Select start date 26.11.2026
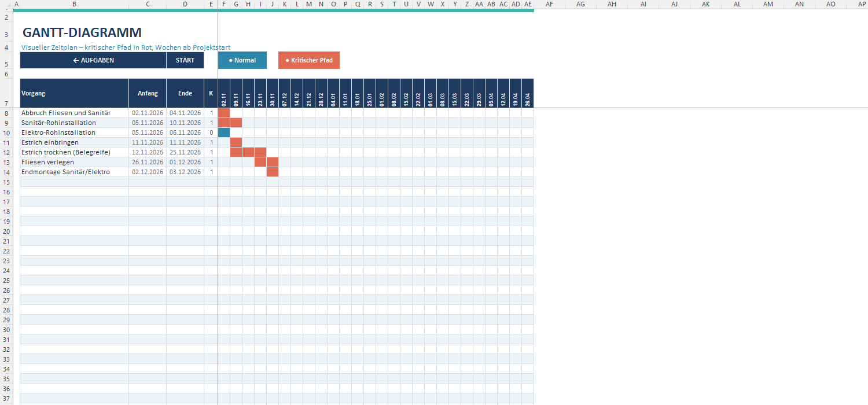Image resolution: width=868 pixels, height=405 pixels. [x=148, y=162]
